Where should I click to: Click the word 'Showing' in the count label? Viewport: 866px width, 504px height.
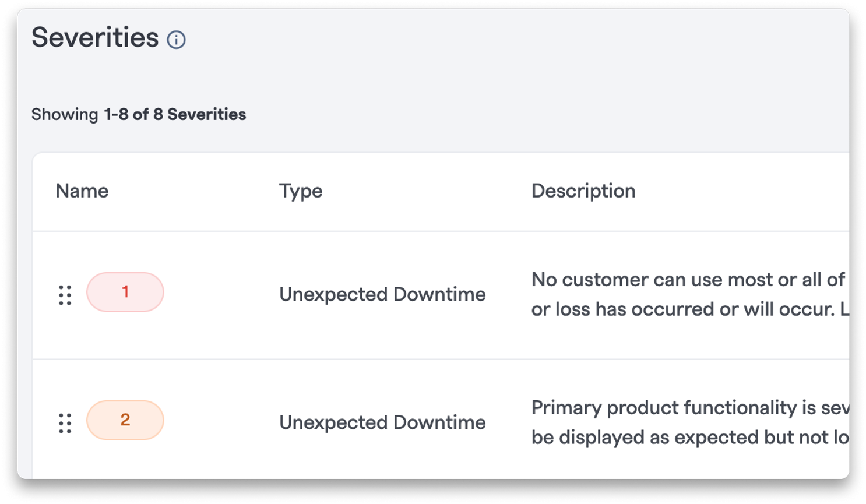(65, 115)
